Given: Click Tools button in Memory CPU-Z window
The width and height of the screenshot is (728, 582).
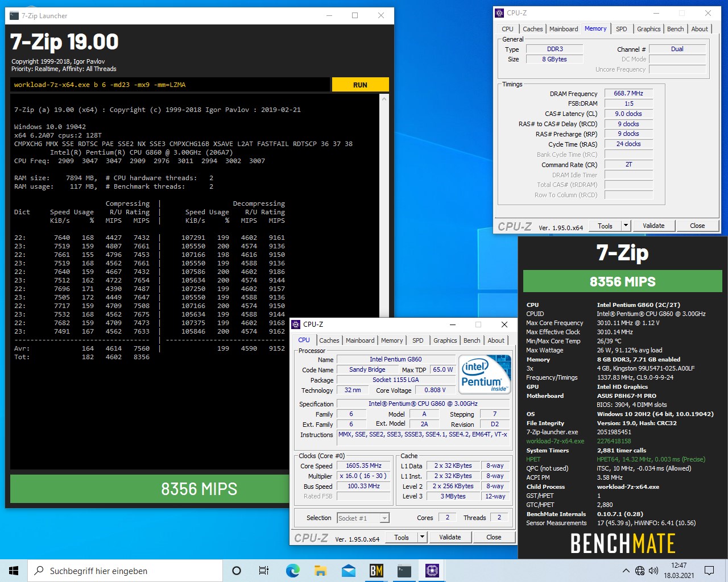Looking at the screenshot, I should click(x=605, y=226).
